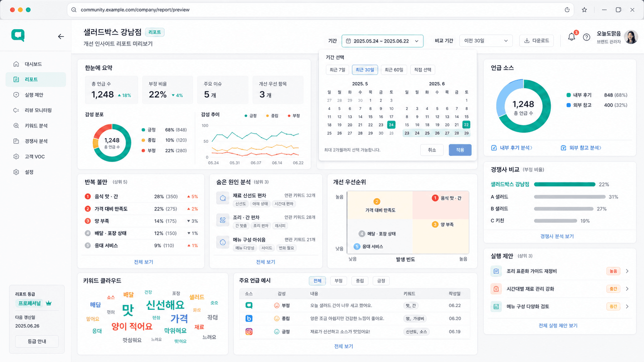Click the 다운로드 button
The width and height of the screenshot is (644, 362).
(537, 40)
